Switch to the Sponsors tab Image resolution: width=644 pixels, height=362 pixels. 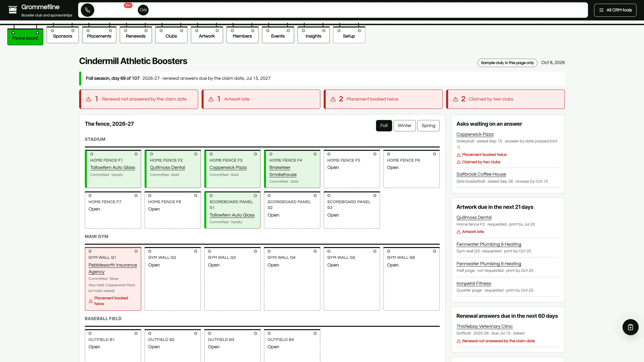pos(63,35)
